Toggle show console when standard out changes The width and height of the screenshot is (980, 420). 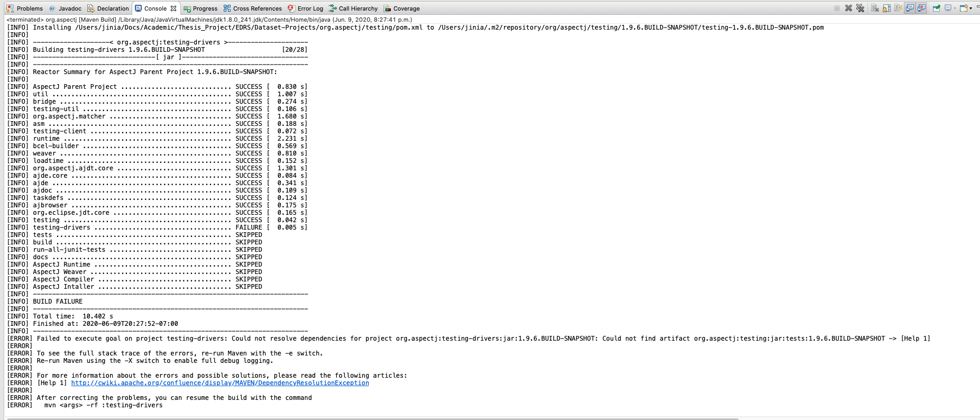click(x=910, y=8)
